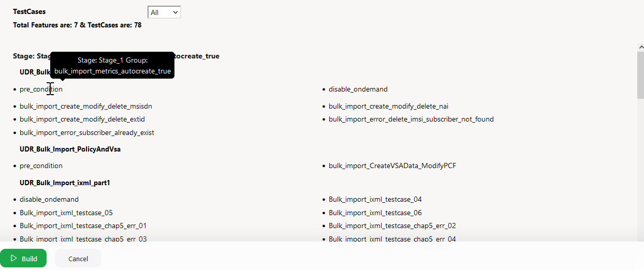Open the All test cases dropdown
This screenshot has height=270, width=644.
click(x=164, y=12)
